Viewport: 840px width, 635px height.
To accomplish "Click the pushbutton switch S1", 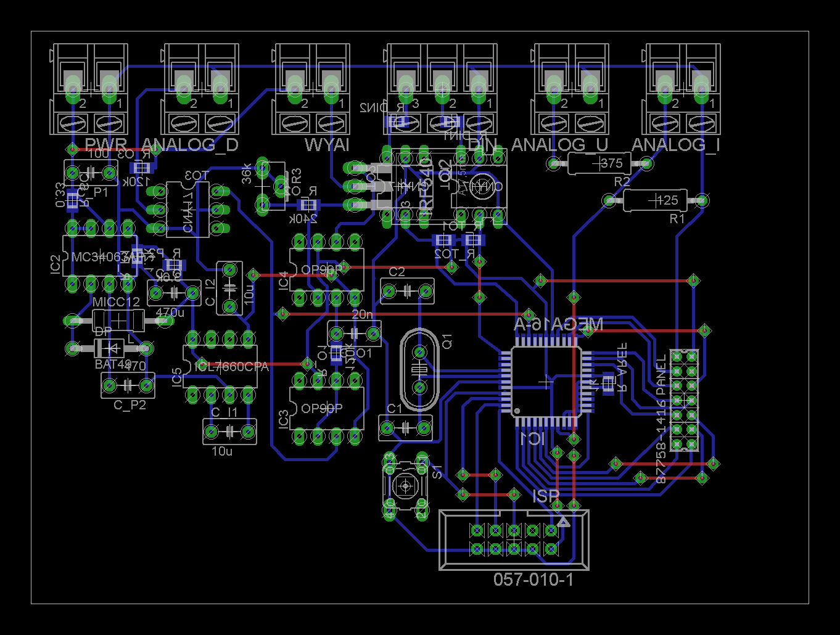I will (x=405, y=486).
